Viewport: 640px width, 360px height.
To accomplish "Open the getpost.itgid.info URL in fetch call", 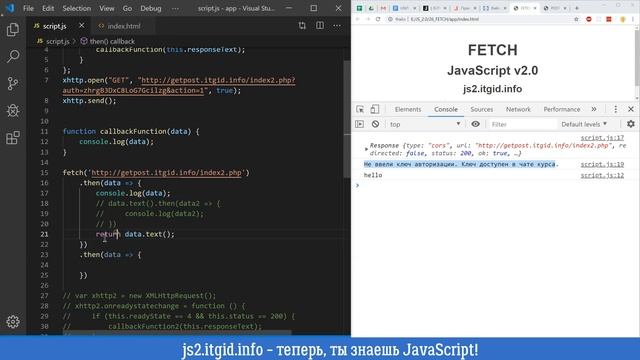I will click(166, 173).
